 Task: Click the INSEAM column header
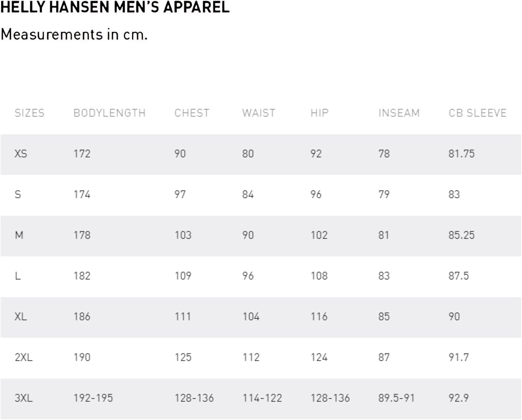(399, 113)
